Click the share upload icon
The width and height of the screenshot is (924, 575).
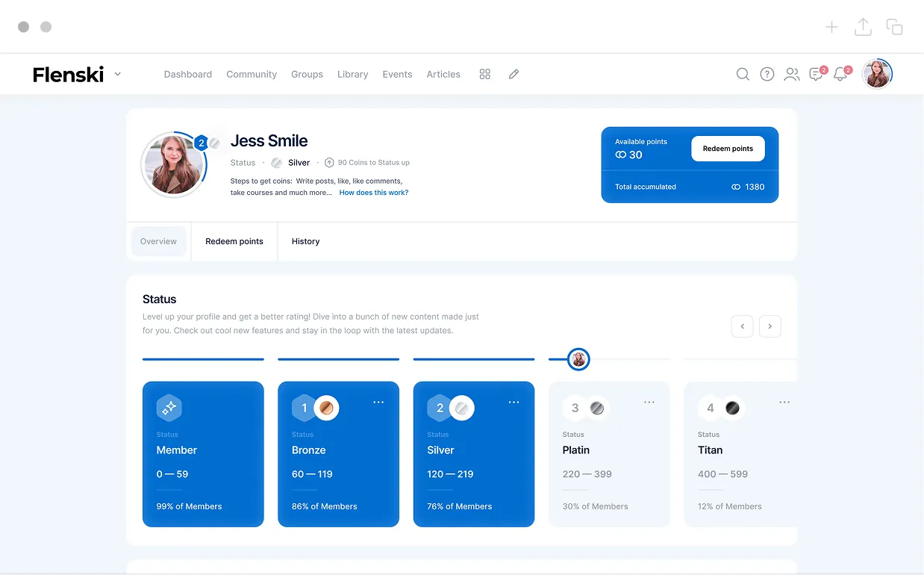point(863,27)
